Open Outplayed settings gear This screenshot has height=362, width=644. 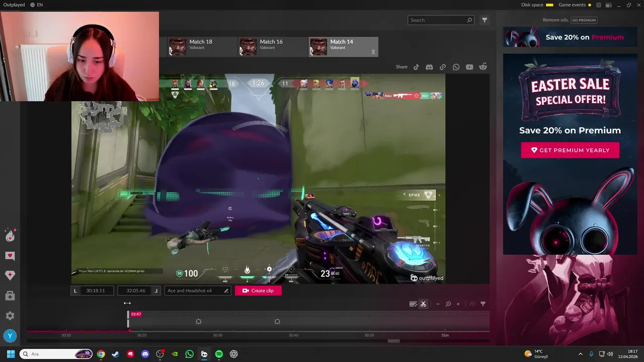(x=10, y=316)
